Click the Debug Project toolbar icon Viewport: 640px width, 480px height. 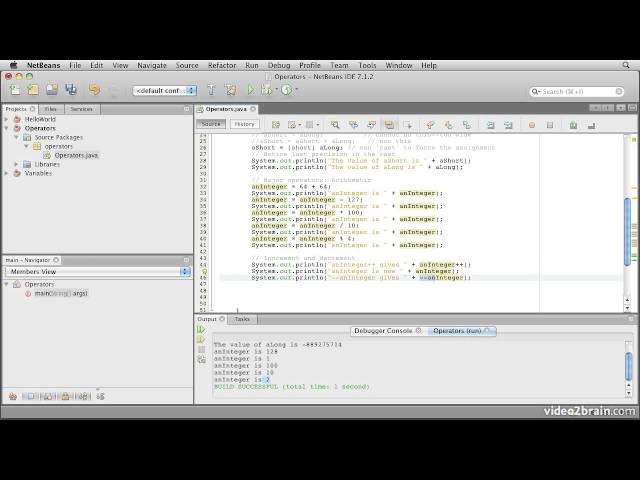(x=267, y=89)
